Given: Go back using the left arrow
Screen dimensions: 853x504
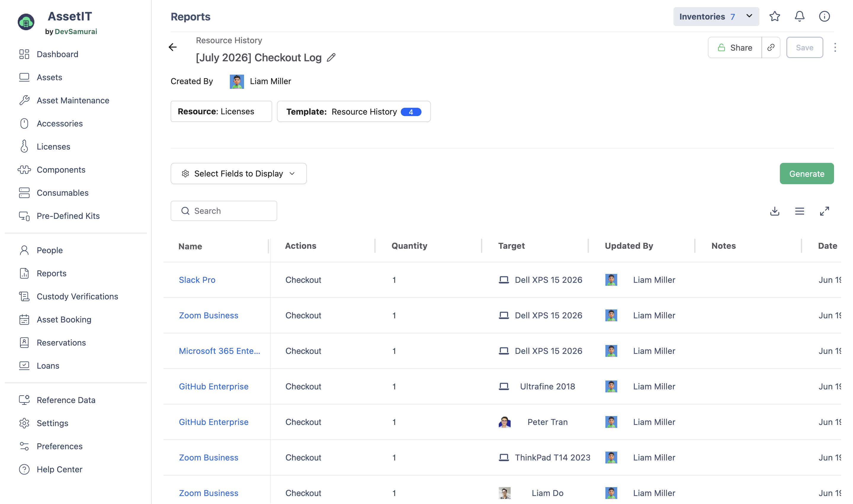Looking at the screenshot, I should 173,47.
